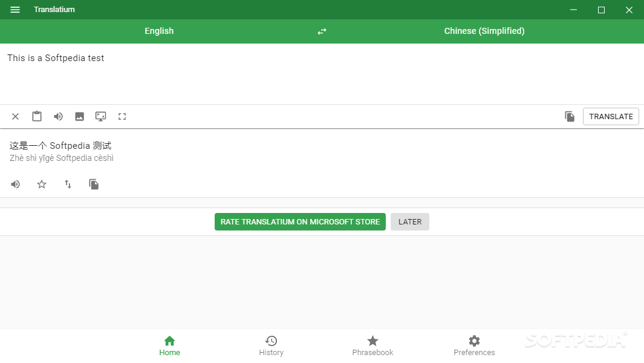Open the History tab
644x363 pixels.
(271, 346)
